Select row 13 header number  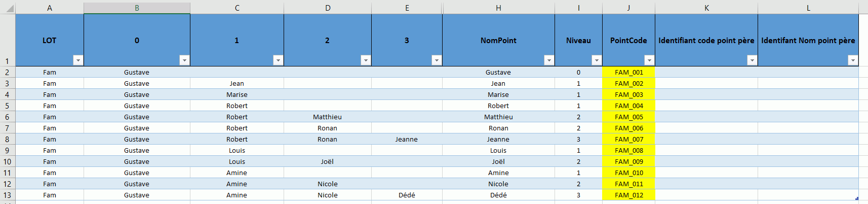tap(7, 195)
